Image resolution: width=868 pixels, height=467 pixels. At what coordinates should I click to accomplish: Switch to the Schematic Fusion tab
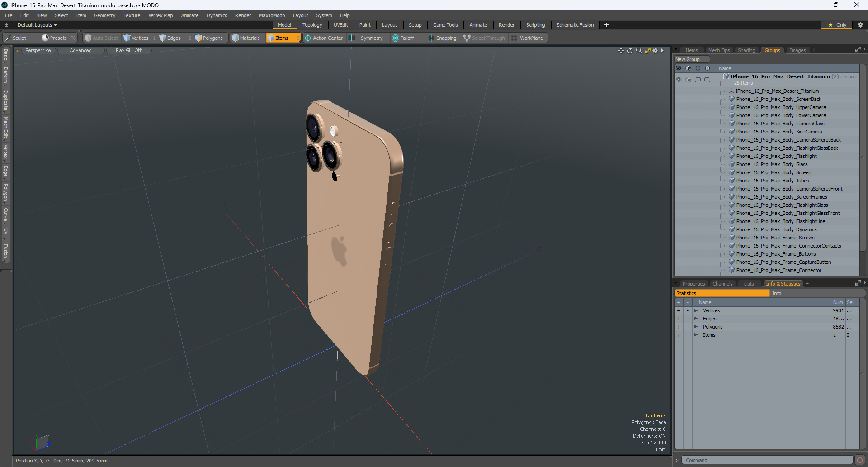pyautogui.click(x=575, y=25)
